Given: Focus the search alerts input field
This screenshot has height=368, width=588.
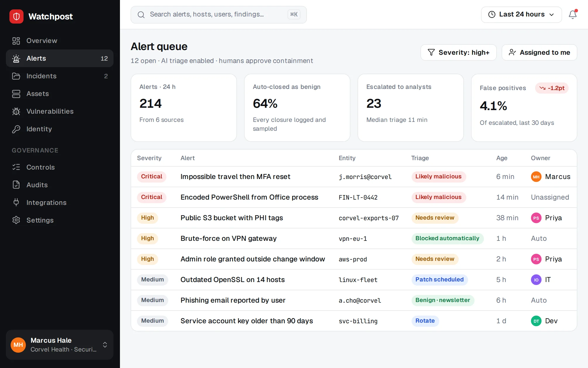Looking at the screenshot, I should coord(219,15).
